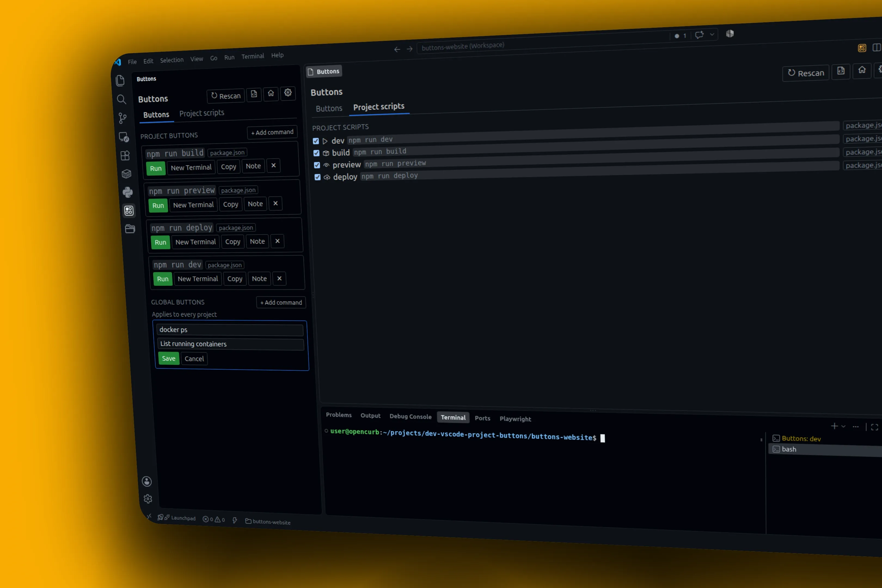The height and width of the screenshot is (588, 882).
Task: Remove the npm run build button
Action: (273, 166)
